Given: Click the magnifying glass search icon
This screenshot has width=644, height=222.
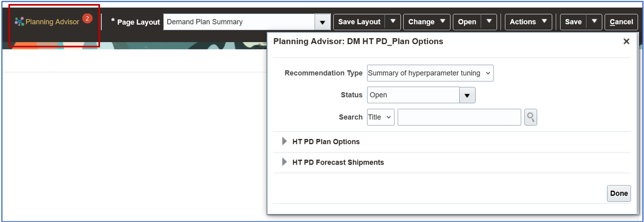Looking at the screenshot, I should 531,117.
